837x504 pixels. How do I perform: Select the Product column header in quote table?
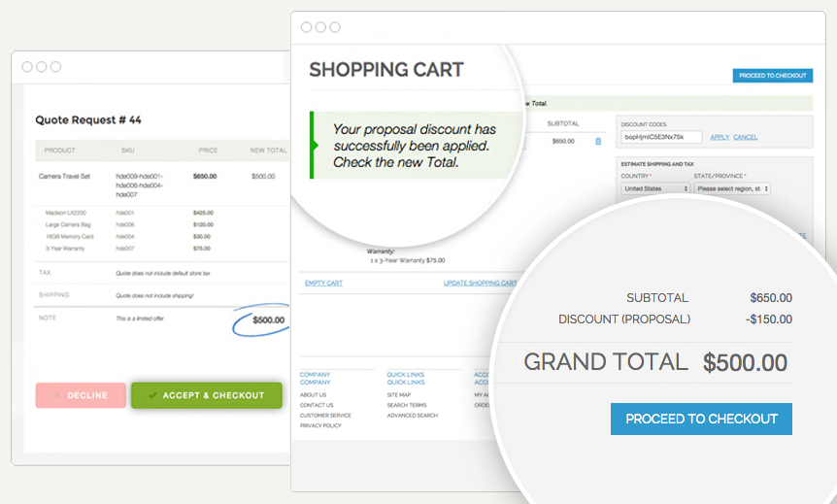tap(59, 151)
